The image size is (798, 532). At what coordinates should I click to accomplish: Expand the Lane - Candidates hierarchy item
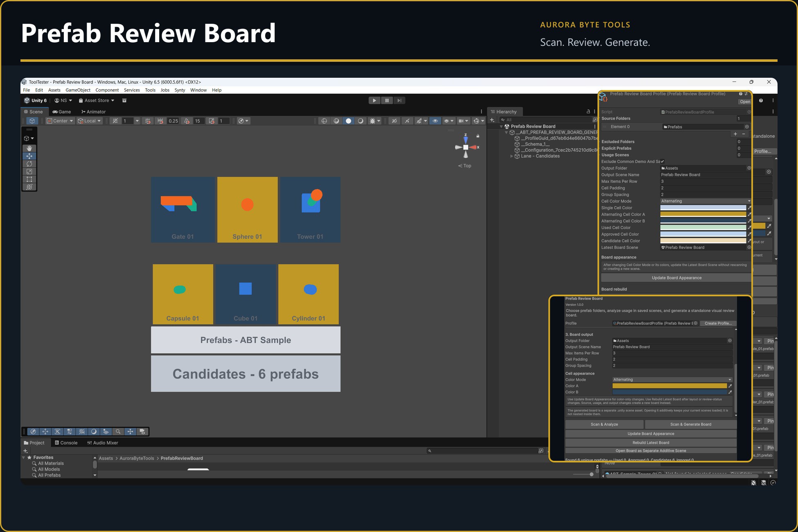512,156
